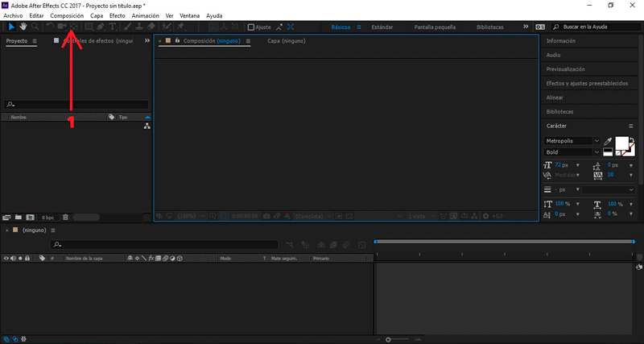Click the eyedropper in Carácter panel
Image resolution: width=644 pixels, height=344 pixels.
[609, 142]
